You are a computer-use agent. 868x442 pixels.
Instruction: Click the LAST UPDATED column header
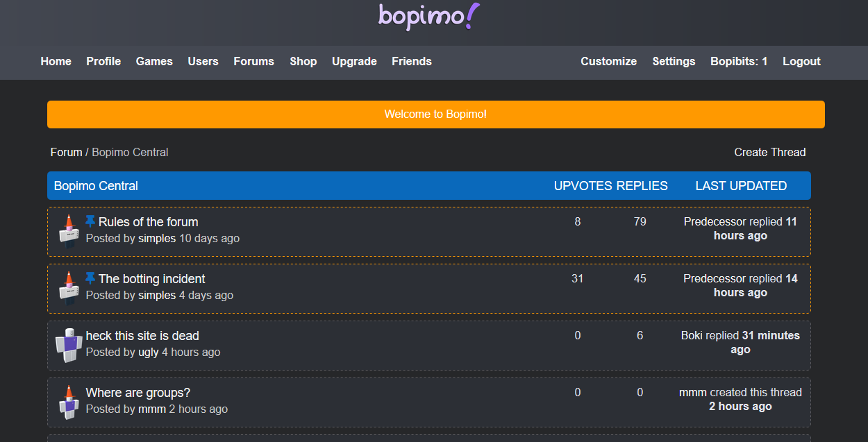pos(741,185)
